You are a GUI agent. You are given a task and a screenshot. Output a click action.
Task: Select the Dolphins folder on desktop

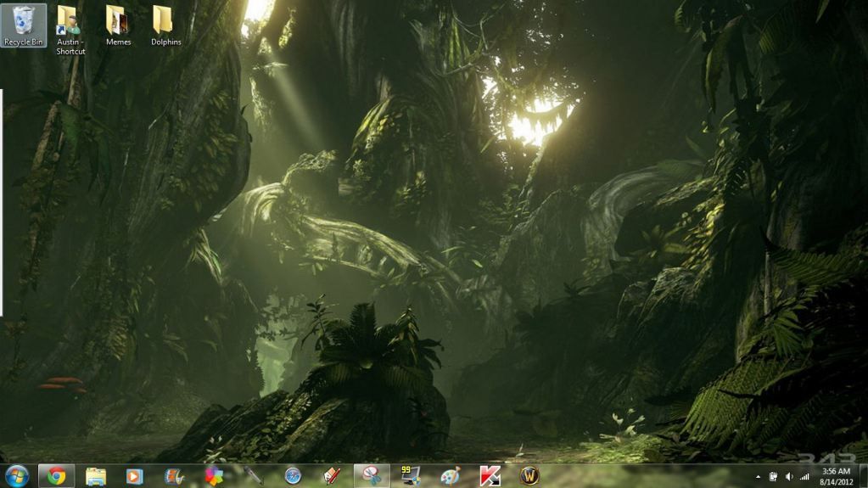pos(165,25)
